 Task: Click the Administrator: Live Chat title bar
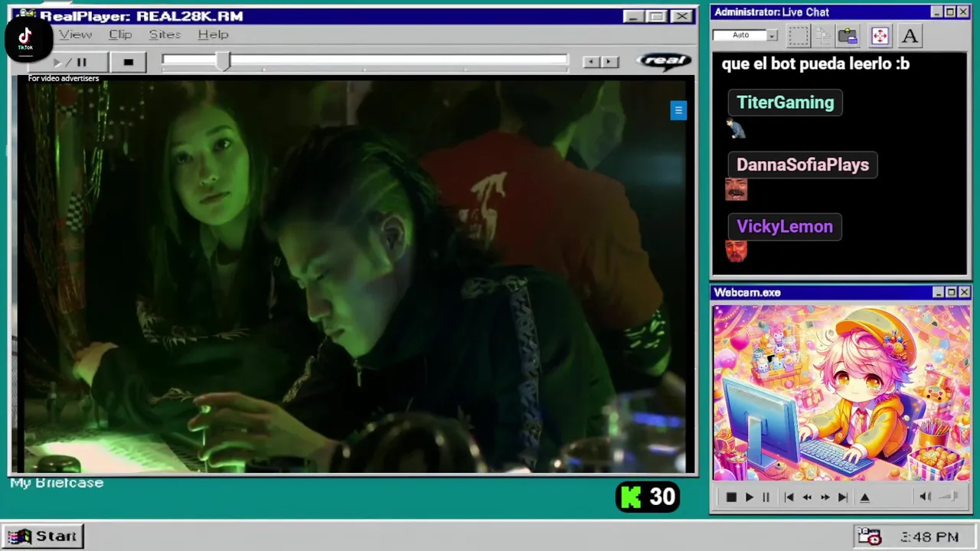pos(841,12)
